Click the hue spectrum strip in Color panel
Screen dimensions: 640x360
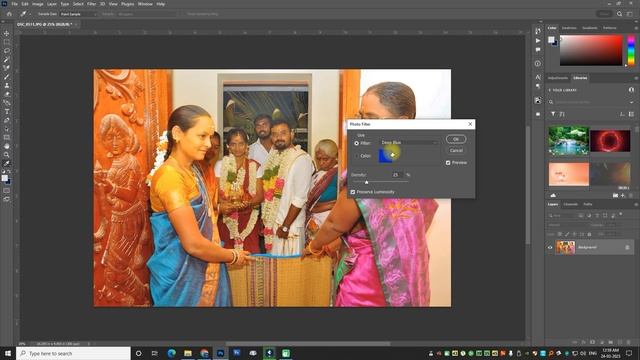click(631, 51)
